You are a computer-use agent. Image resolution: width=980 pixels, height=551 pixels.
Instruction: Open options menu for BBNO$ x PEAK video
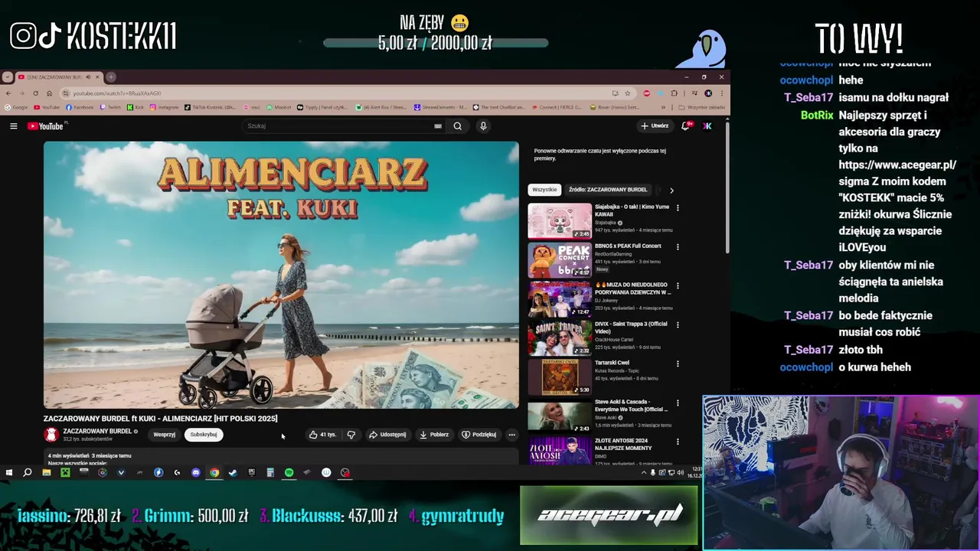(678, 246)
